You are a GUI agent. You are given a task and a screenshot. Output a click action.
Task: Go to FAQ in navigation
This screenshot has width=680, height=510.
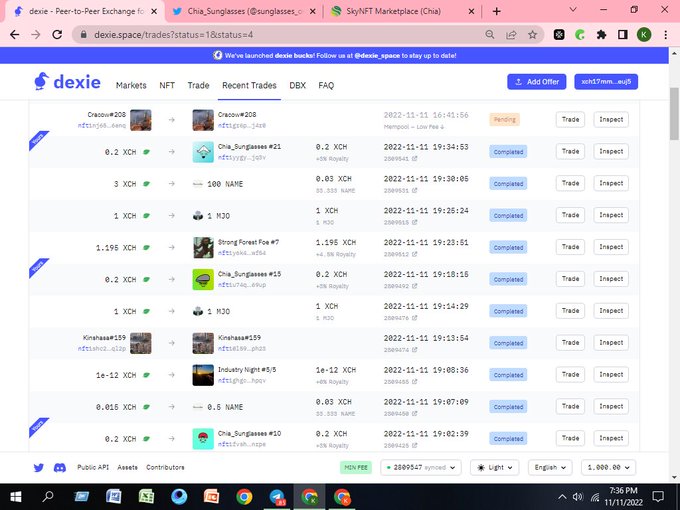coord(326,85)
